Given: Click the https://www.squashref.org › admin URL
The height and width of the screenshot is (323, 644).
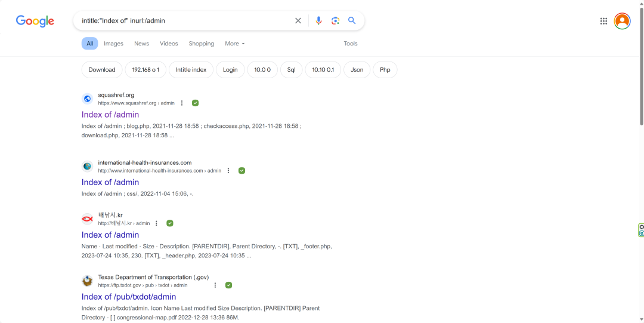Looking at the screenshot, I should pos(137,103).
